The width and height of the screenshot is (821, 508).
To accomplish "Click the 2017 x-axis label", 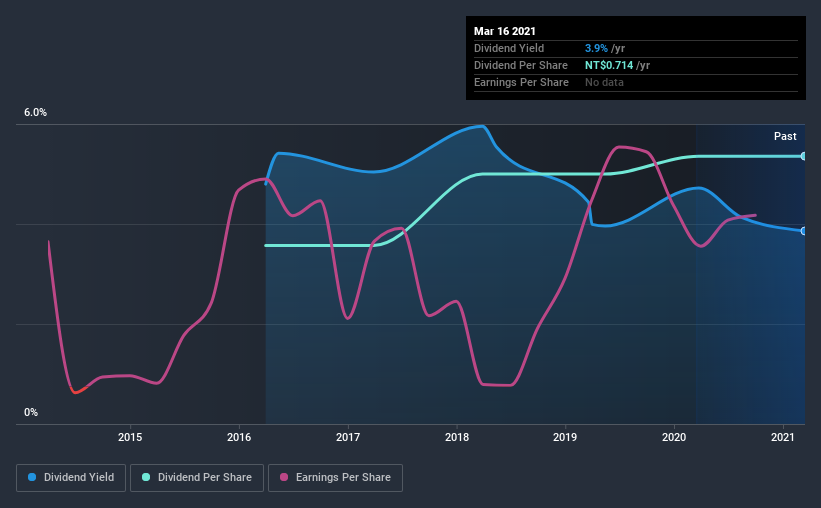I will pyautogui.click(x=348, y=437).
